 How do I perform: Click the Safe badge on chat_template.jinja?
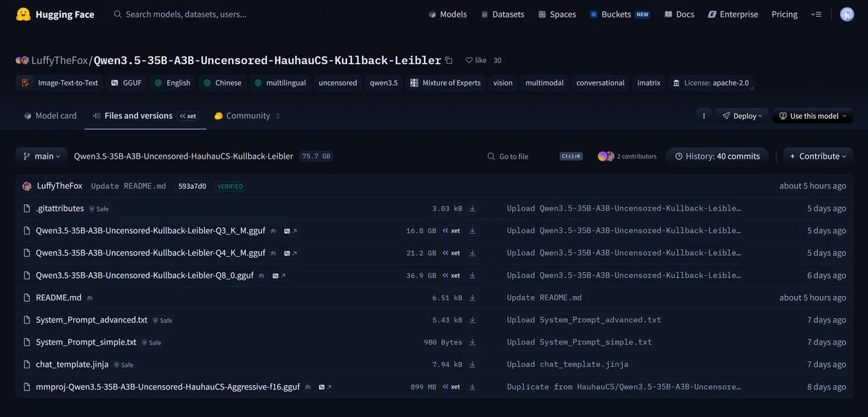pos(124,364)
